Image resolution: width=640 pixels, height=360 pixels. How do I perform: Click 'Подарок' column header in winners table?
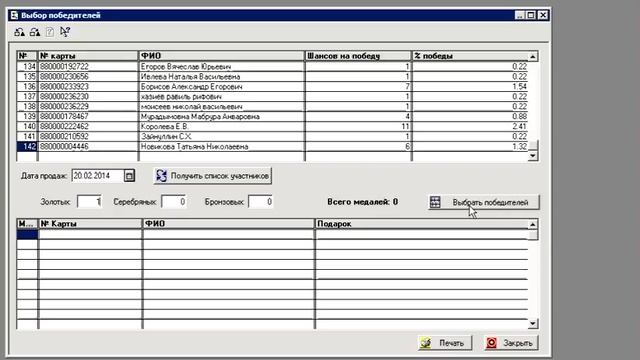(421, 224)
